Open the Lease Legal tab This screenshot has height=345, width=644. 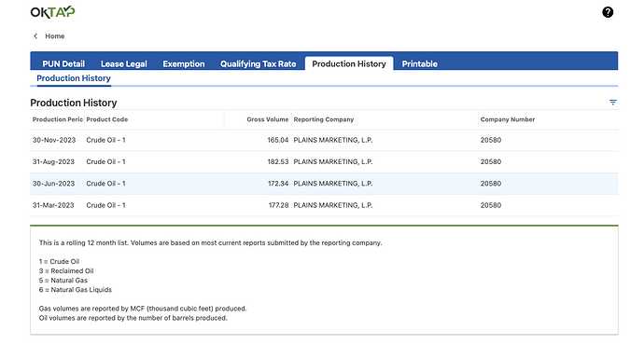123,63
